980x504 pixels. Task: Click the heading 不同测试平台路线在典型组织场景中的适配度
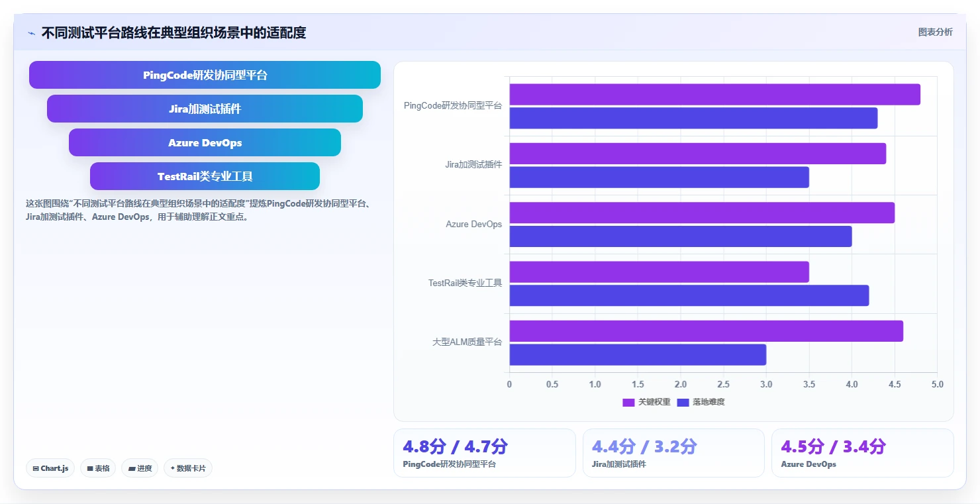pyautogui.click(x=173, y=33)
